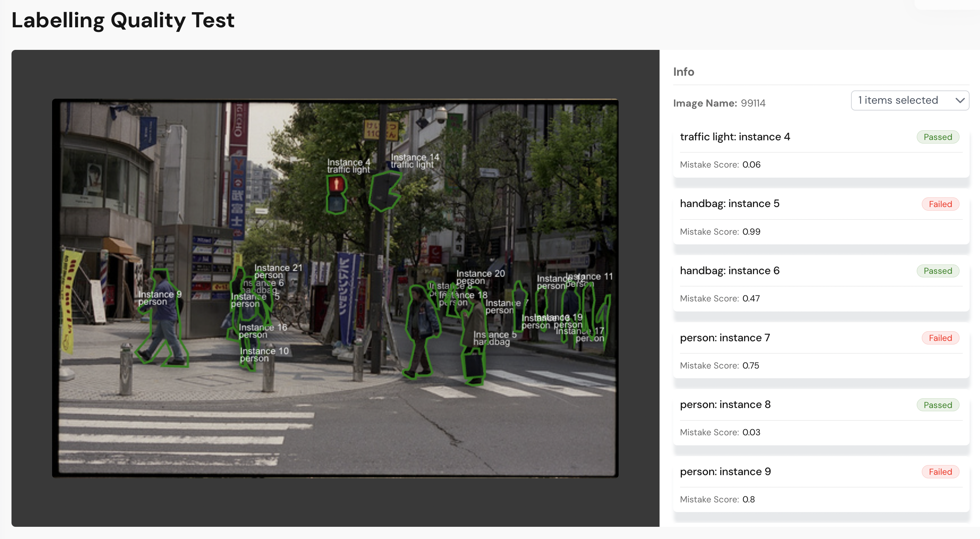Screen dimensions: 980x539
Task: Click the Failed badge for person instance 9
Action: (940, 472)
